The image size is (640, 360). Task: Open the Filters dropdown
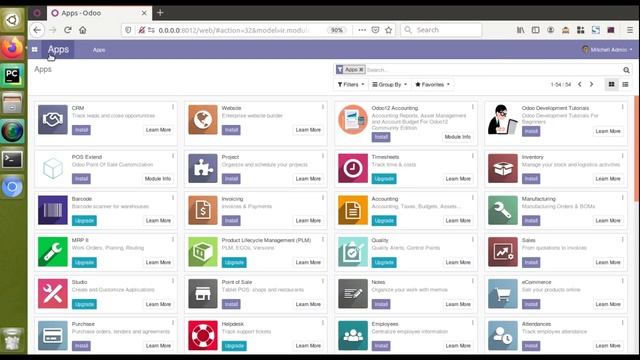pos(351,84)
